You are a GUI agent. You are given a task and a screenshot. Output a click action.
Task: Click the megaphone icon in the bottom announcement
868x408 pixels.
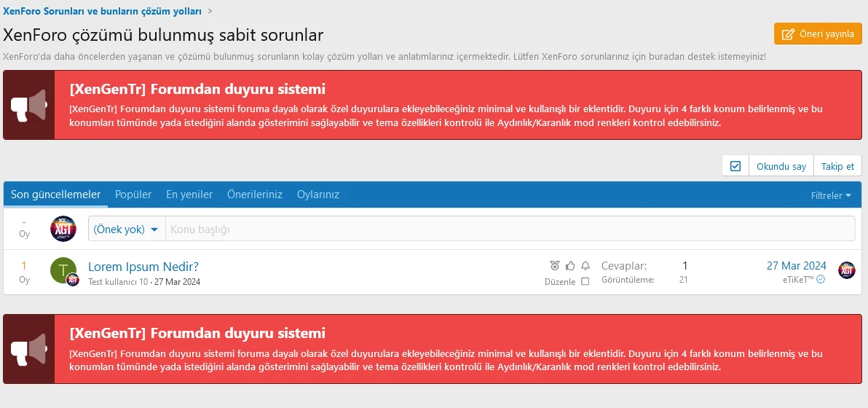click(x=29, y=349)
